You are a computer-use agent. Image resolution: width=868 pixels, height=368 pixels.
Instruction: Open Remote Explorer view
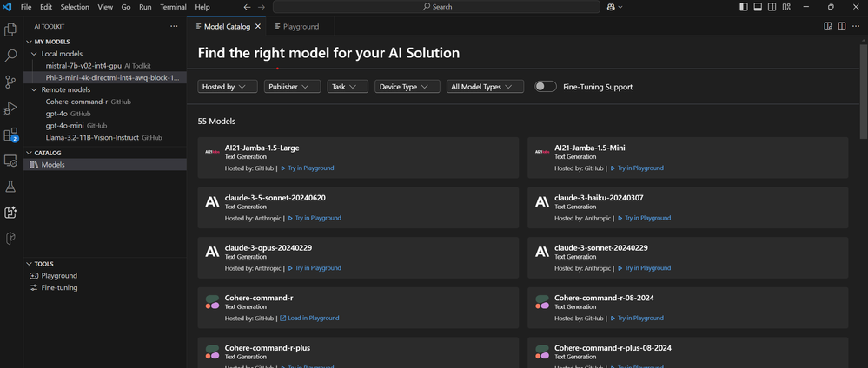pyautogui.click(x=10, y=161)
